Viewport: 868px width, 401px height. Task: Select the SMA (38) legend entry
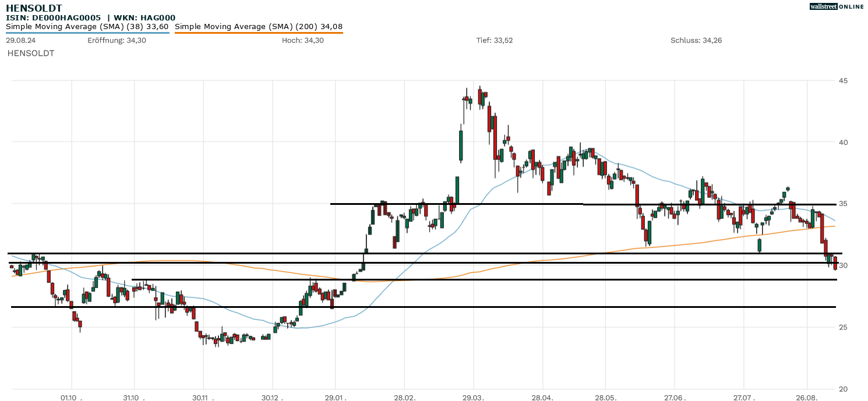[87, 26]
